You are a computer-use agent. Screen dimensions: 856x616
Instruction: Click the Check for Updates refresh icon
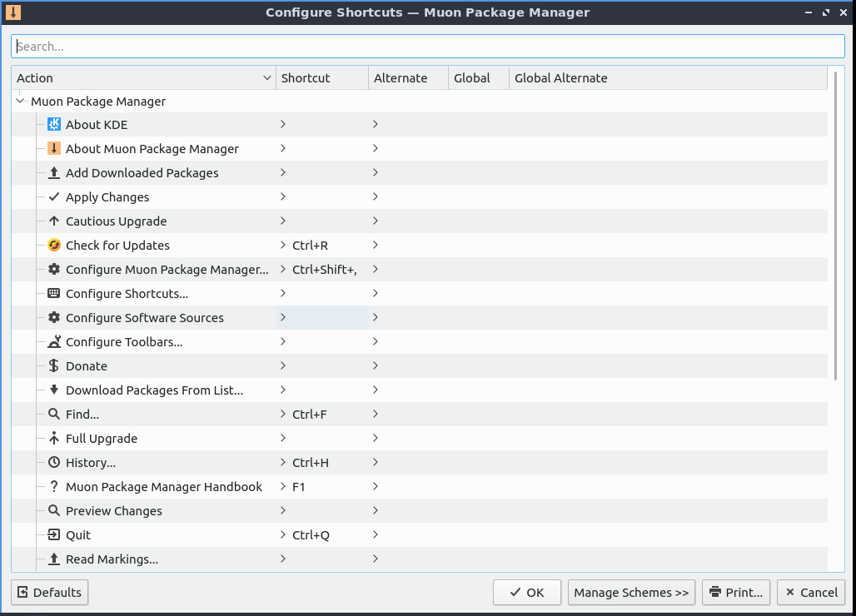[54, 246]
